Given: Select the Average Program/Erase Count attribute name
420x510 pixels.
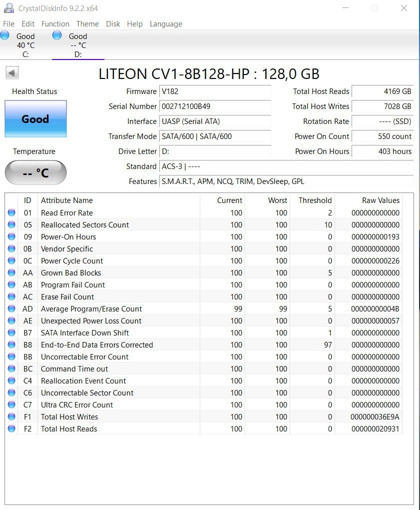Looking at the screenshot, I should coord(91,308).
